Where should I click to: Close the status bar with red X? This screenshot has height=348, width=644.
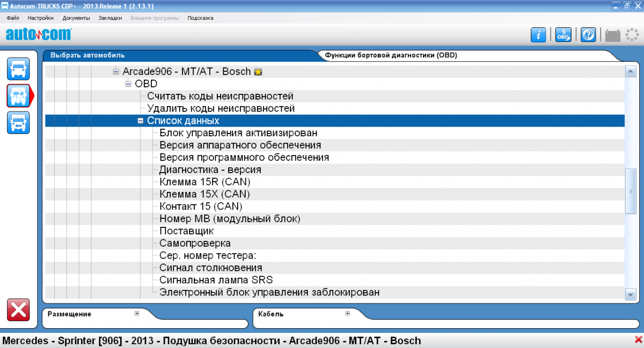[638, 339]
